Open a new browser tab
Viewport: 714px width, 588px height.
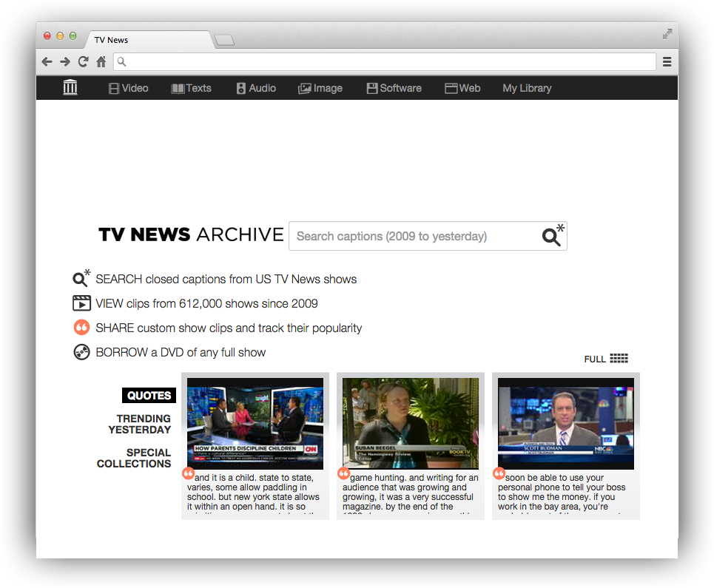[x=224, y=40]
